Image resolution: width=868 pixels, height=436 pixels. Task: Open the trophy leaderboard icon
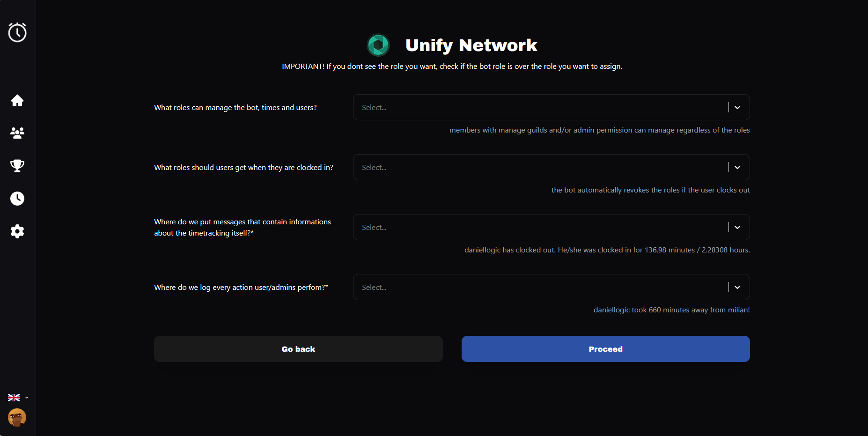(x=17, y=166)
